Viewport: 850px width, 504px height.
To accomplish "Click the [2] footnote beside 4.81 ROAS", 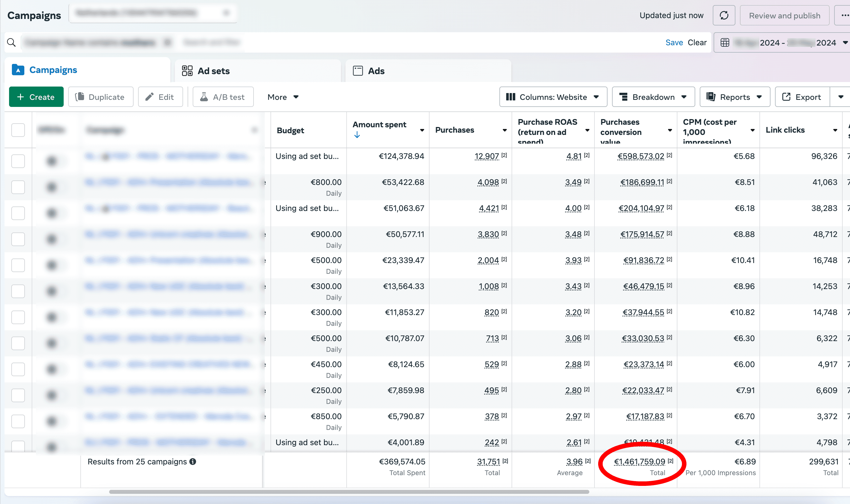I will (587, 155).
